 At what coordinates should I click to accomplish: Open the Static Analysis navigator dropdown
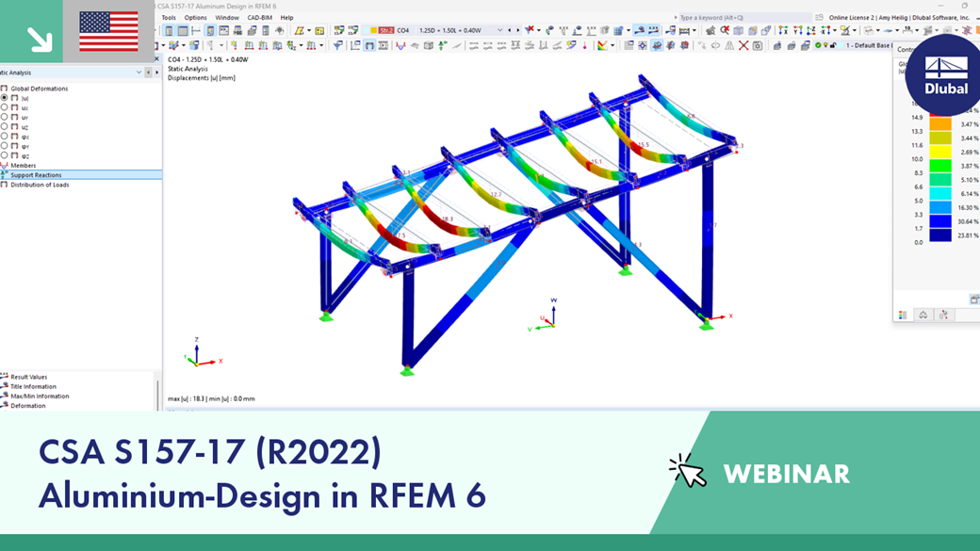(139, 73)
